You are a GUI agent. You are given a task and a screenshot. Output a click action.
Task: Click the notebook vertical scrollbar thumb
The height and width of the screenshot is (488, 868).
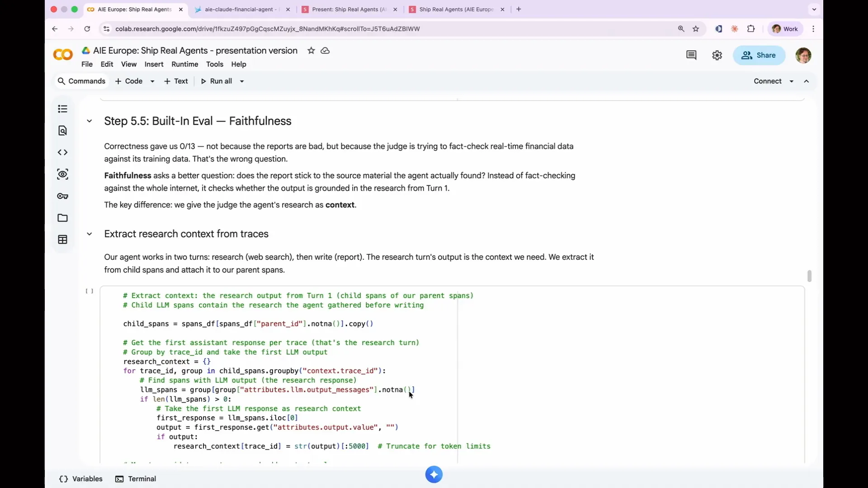click(809, 276)
